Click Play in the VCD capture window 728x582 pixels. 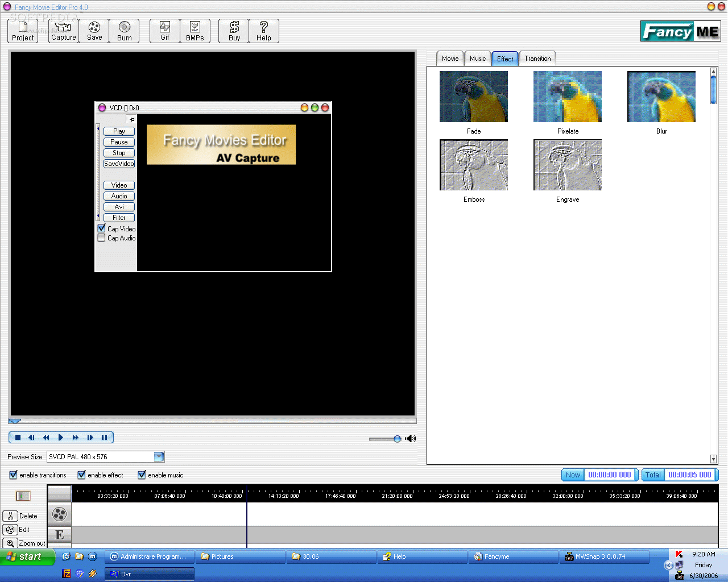point(119,131)
